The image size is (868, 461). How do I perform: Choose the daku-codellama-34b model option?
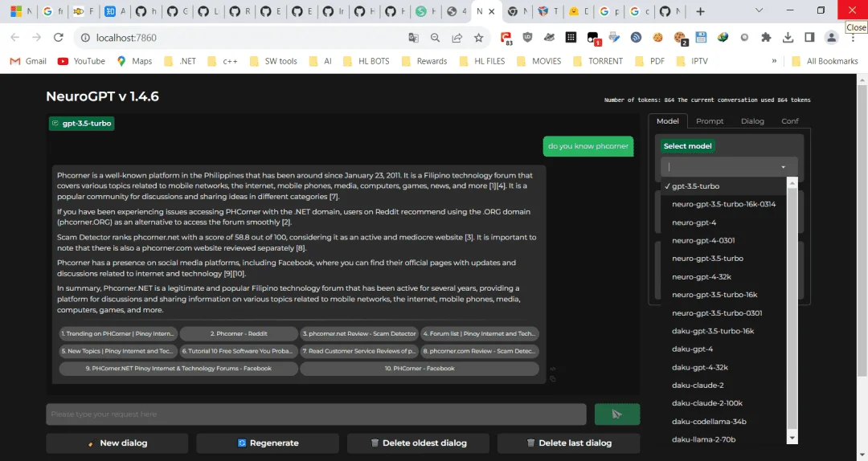(x=723, y=421)
